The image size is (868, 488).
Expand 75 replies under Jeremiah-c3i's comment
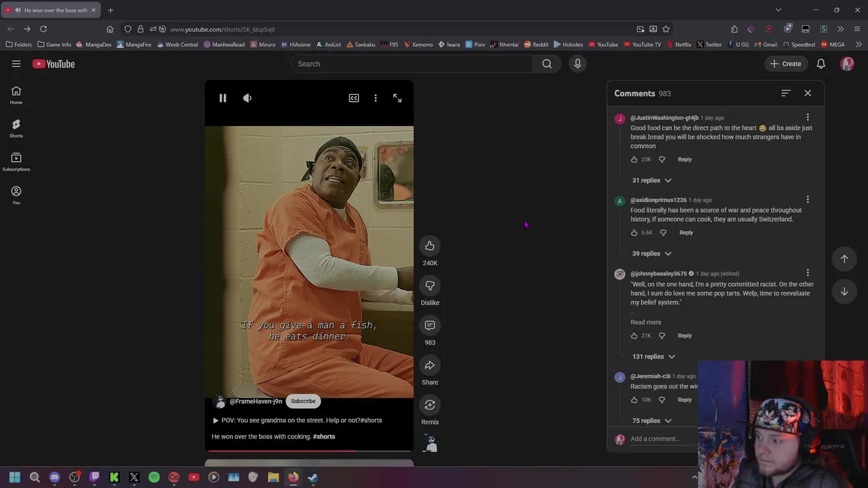pyautogui.click(x=652, y=421)
